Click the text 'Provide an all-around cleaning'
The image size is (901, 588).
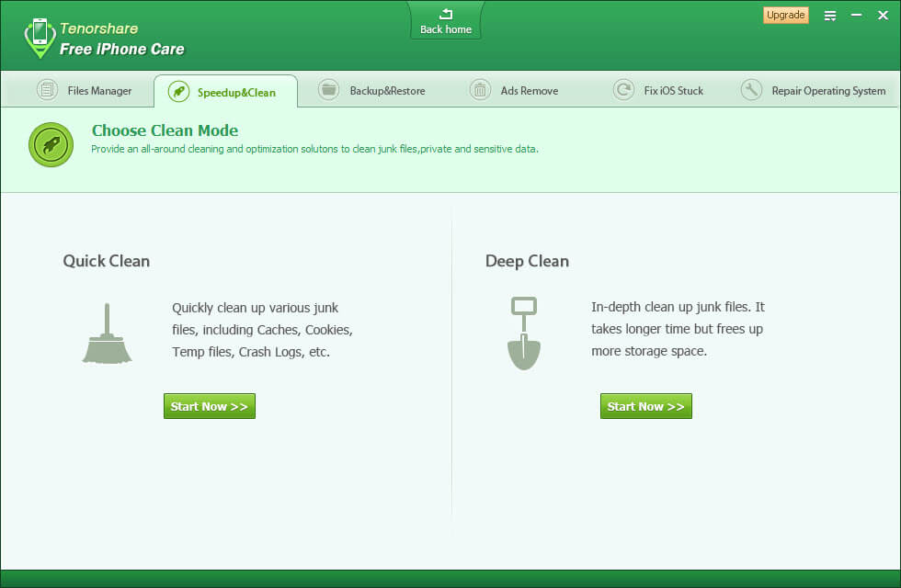157,149
